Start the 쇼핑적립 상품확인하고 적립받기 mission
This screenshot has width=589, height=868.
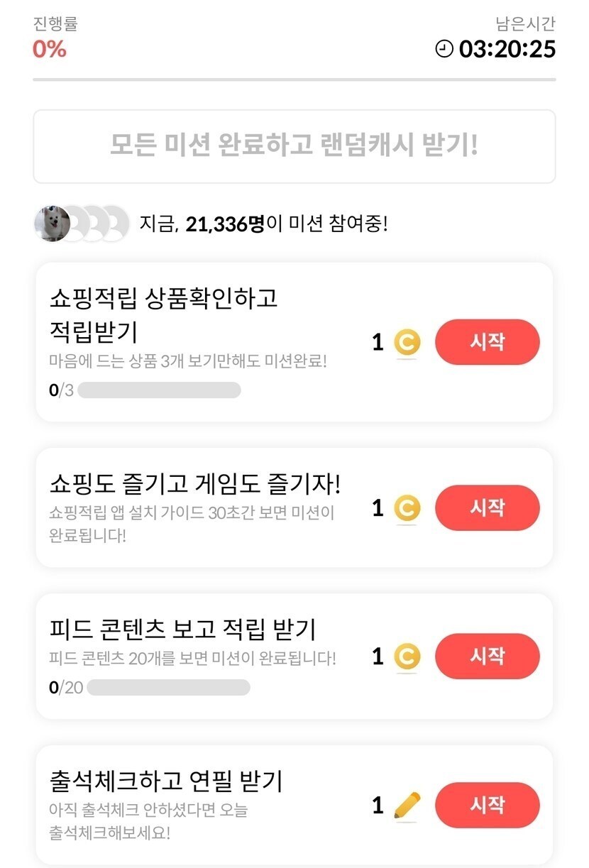(x=487, y=342)
